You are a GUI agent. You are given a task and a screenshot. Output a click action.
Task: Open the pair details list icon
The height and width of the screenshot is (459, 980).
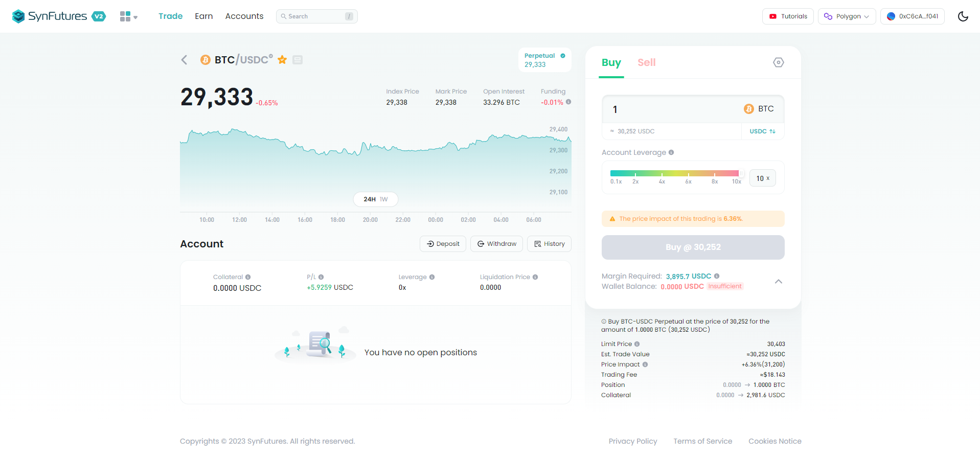(x=298, y=60)
